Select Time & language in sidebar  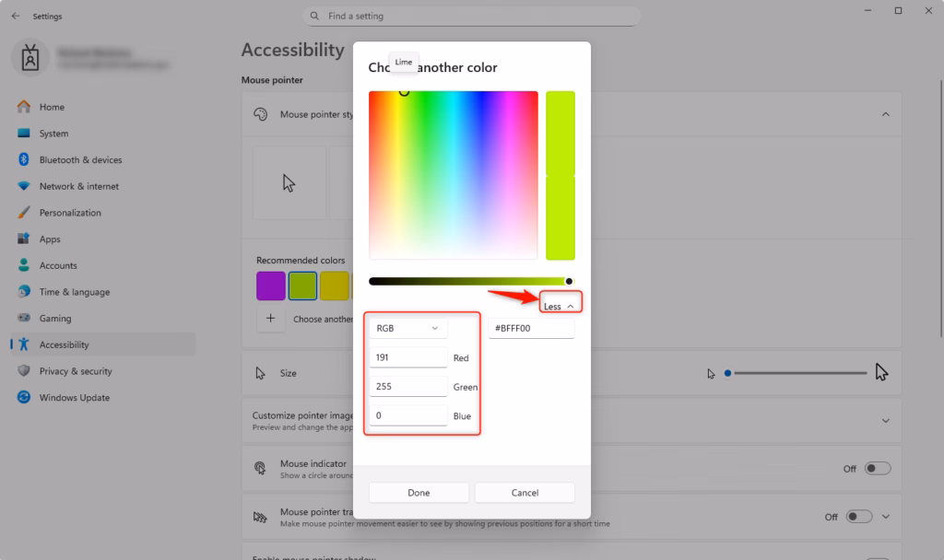[x=74, y=292]
